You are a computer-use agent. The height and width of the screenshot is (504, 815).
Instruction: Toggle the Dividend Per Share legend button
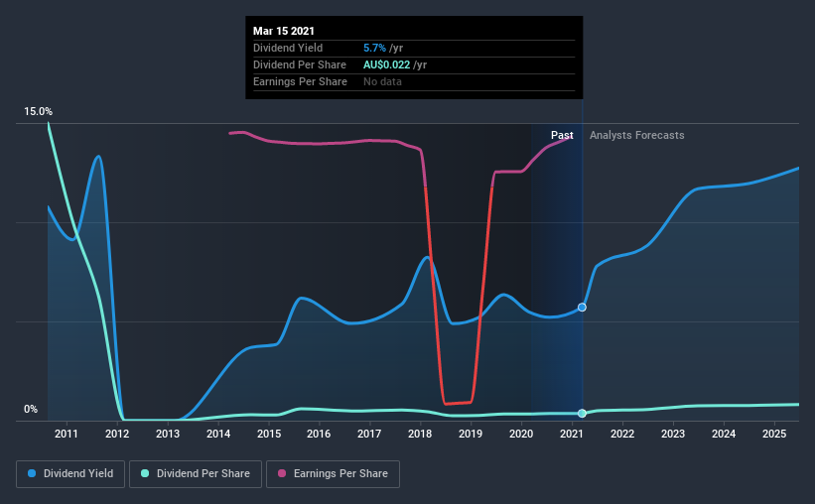[196, 474]
